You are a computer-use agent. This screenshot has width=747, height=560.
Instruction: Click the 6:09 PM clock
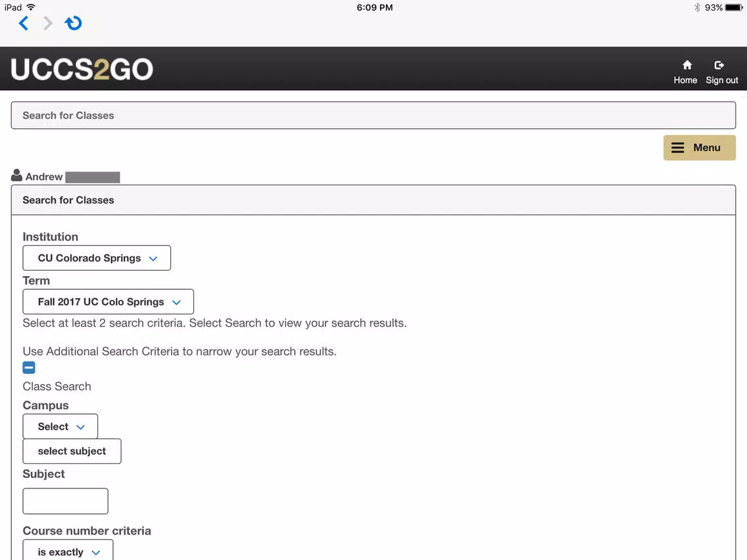[375, 8]
